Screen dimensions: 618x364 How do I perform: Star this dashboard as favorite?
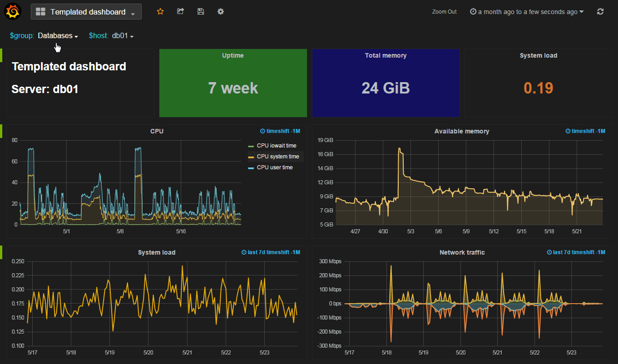click(x=160, y=11)
